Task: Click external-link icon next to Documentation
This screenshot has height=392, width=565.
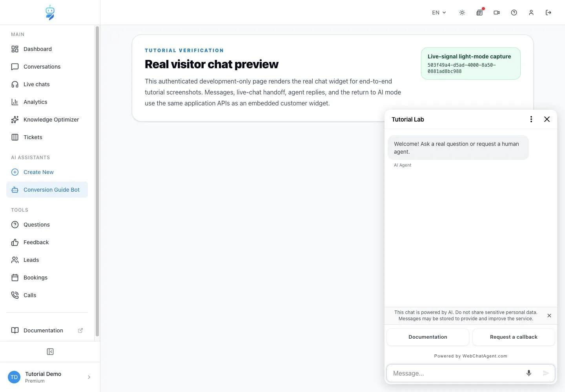Action: 80,330
